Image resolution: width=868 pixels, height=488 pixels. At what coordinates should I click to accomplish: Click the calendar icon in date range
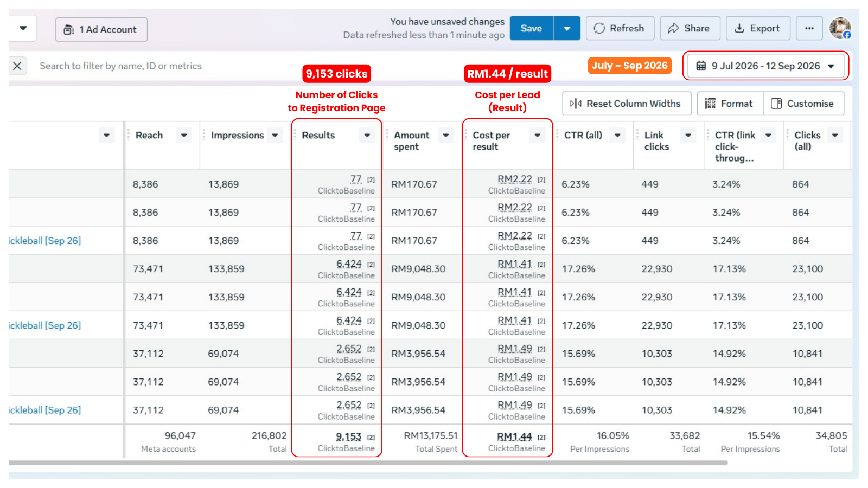tap(701, 66)
